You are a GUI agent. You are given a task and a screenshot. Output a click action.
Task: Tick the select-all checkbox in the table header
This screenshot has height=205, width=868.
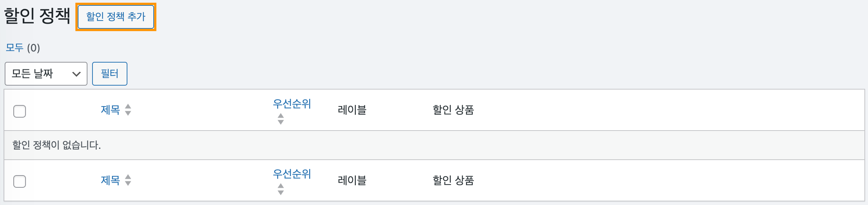point(19,111)
